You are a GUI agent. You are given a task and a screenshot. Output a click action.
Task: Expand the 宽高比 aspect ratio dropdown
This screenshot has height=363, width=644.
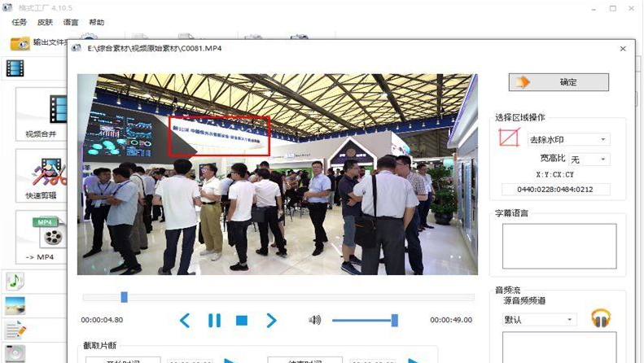588,160
